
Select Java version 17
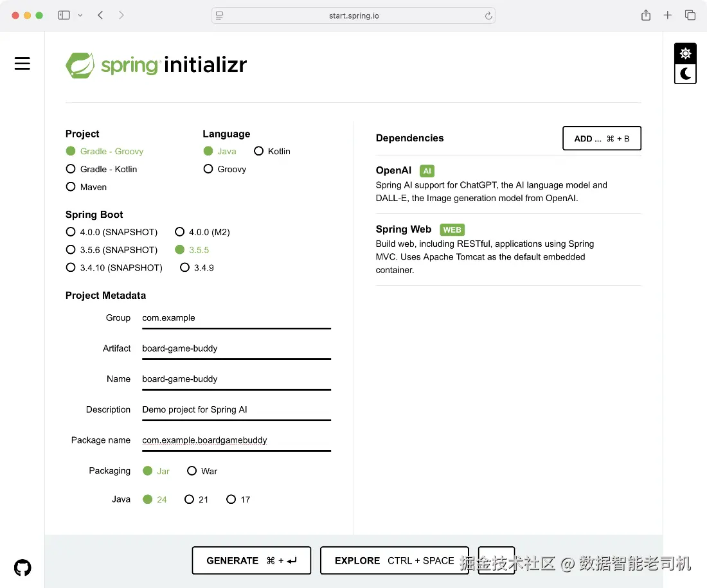pos(238,499)
